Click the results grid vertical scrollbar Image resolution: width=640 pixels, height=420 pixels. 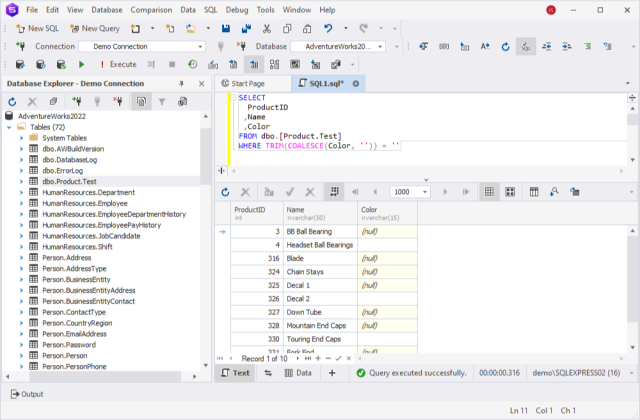tap(632, 280)
